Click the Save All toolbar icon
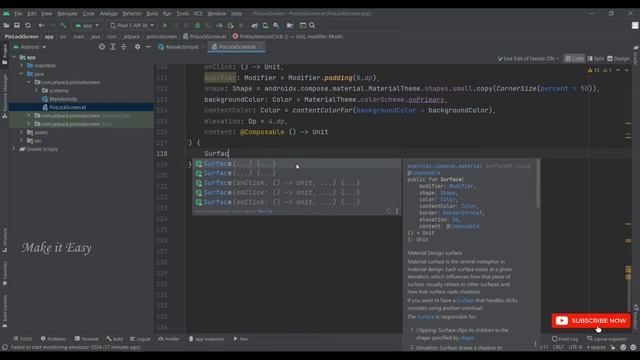The image size is (640, 360). (x=17, y=25)
